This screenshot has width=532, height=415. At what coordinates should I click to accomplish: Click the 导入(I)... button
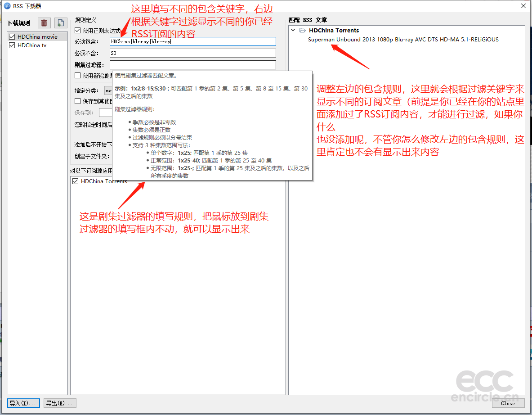click(x=23, y=403)
